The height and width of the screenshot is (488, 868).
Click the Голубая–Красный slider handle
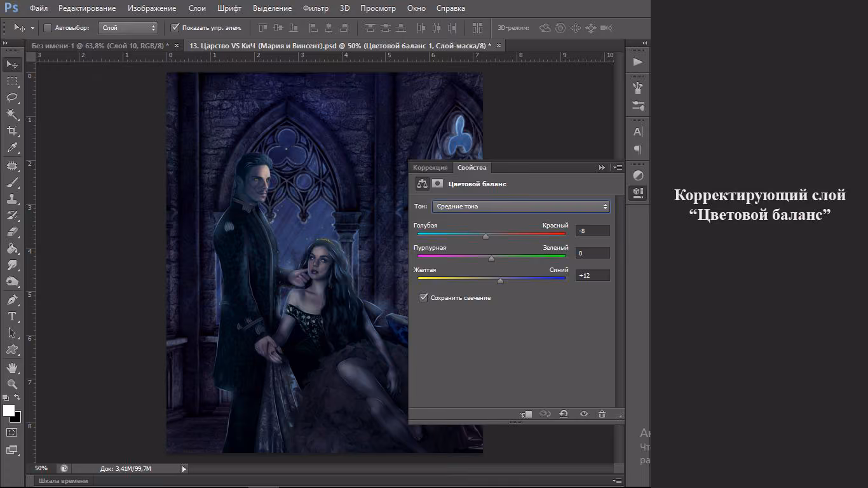[x=486, y=236]
